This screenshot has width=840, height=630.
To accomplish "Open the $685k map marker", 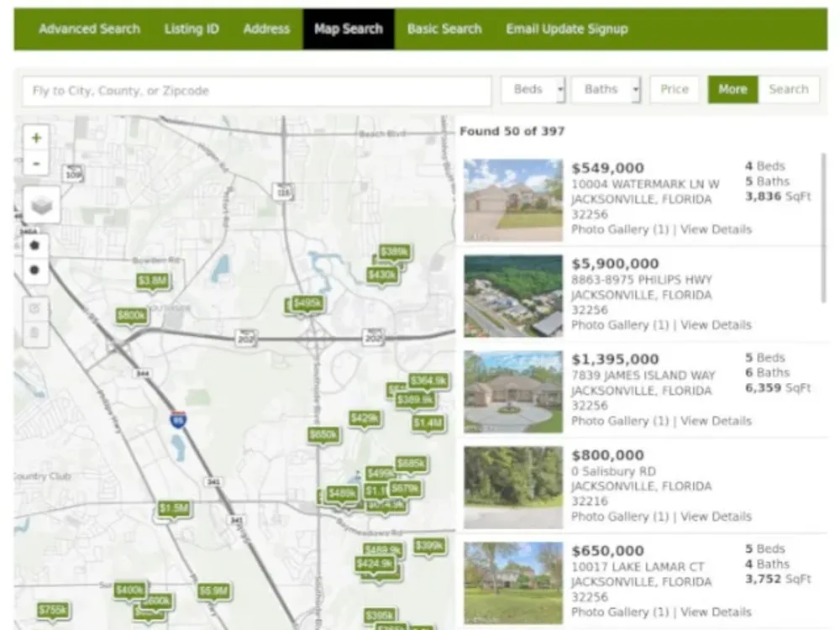I will click(x=411, y=464).
